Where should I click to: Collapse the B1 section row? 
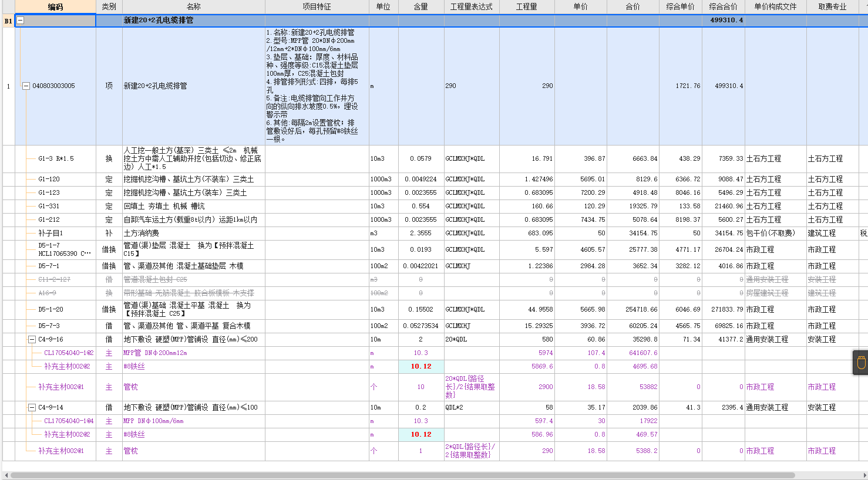coord(21,21)
